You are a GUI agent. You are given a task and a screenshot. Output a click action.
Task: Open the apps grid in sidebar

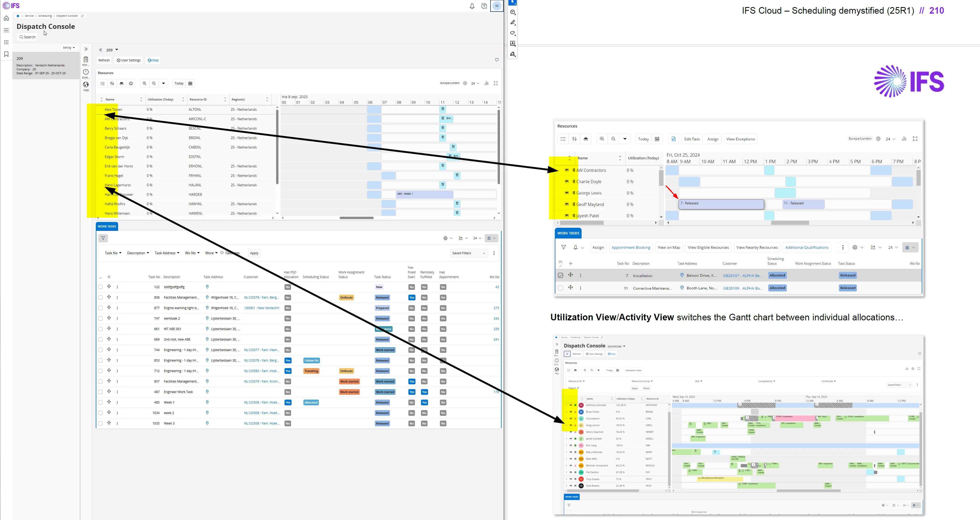point(6,42)
